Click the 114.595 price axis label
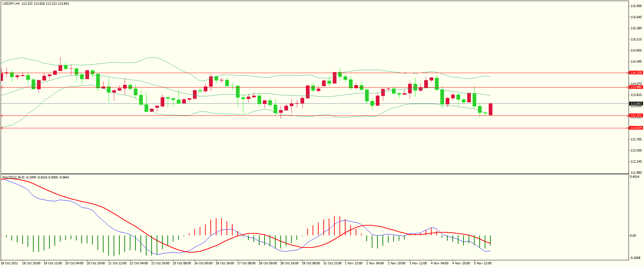Image resolution: width=644 pixels, height=267 pixels. pos(636,62)
